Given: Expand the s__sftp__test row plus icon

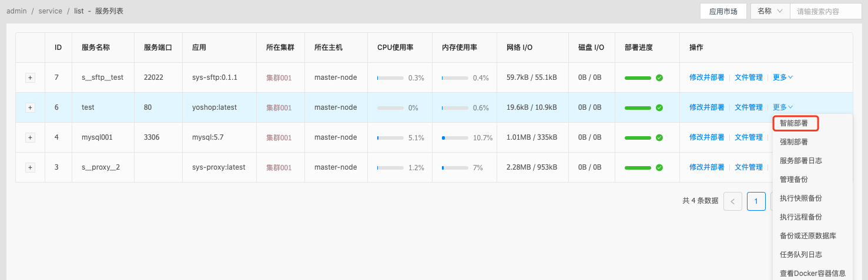Looking at the screenshot, I should tap(30, 77).
